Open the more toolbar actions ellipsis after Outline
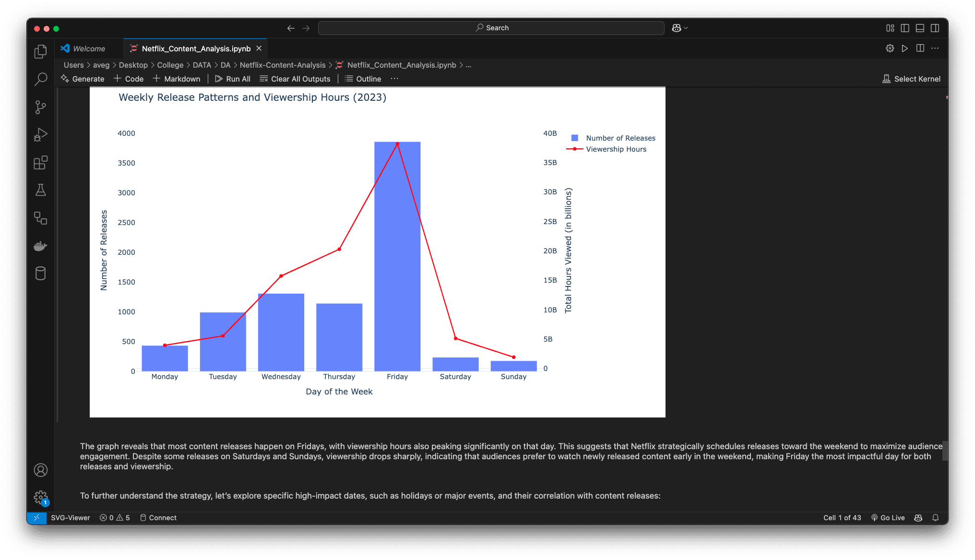The image size is (975, 560). tap(394, 79)
